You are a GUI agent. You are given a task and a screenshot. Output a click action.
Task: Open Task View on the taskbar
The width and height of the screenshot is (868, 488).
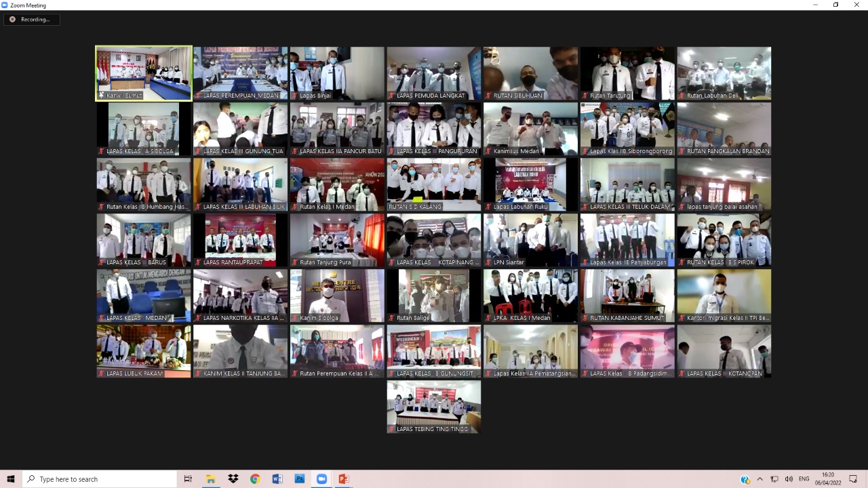pyautogui.click(x=189, y=479)
